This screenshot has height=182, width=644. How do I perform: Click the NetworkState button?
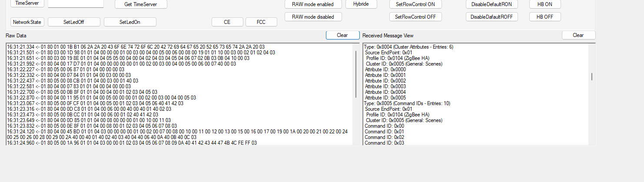tap(27, 22)
